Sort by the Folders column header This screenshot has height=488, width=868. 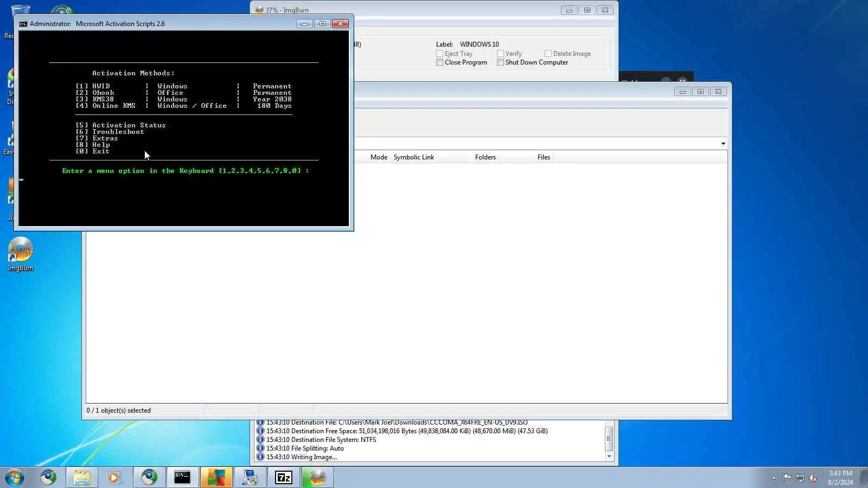tap(486, 157)
